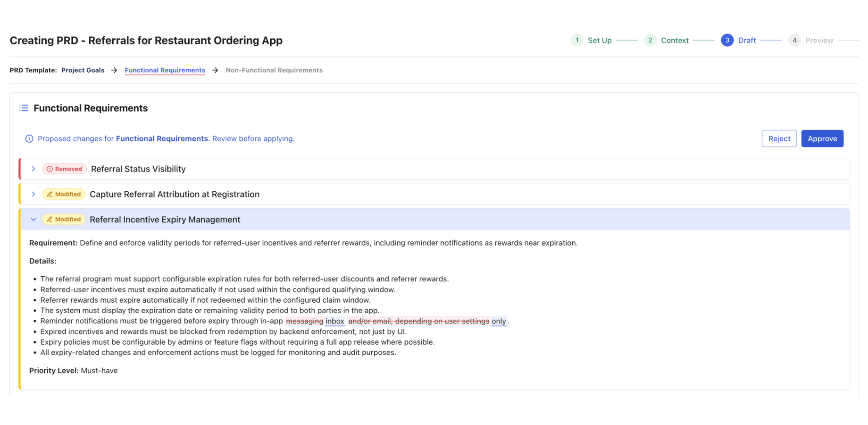The height and width of the screenshot is (425, 868).
Task: Click the 'PRD Template:' label
Action: pyautogui.click(x=33, y=70)
